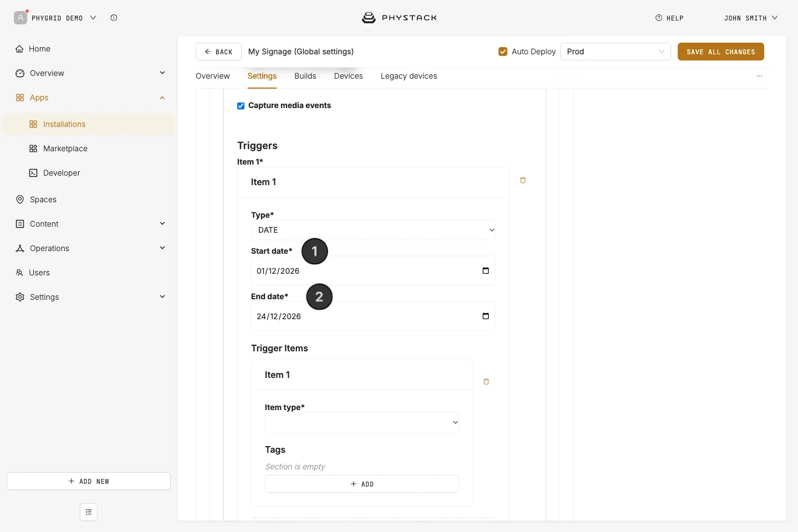This screenshot has width=798, height=532.
Task: Uncheck Capture media events
Action: 241,106
